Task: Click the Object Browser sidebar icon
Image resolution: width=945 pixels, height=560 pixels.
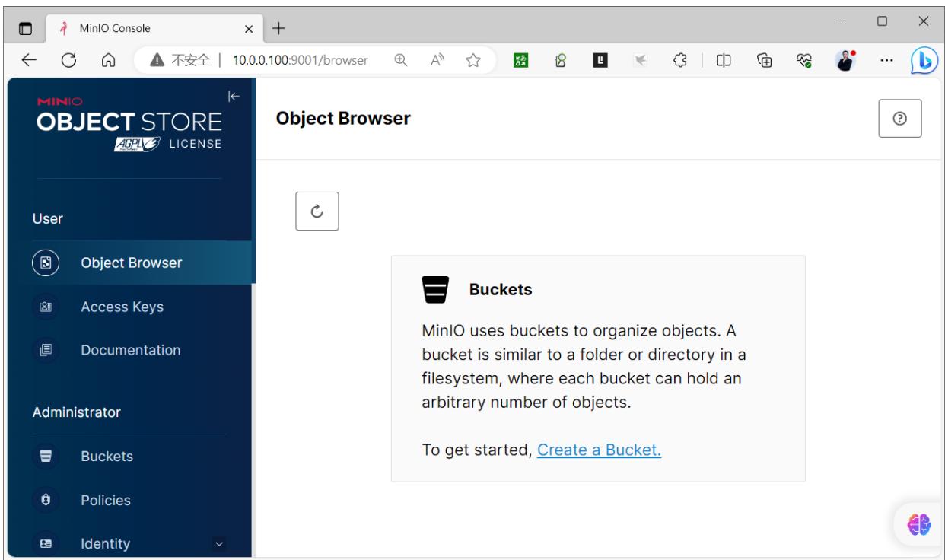Action: [x=44, y=263]
